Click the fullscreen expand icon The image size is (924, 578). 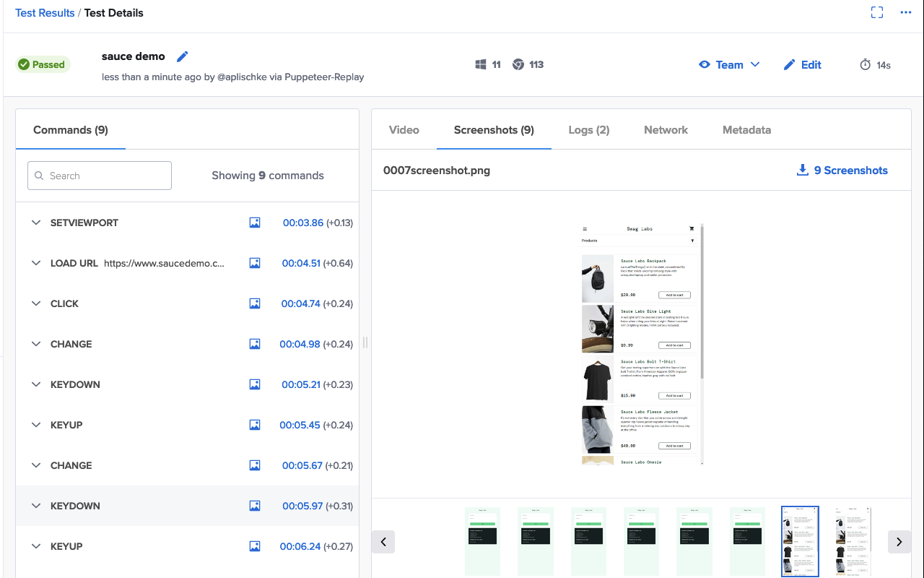click(877, 12)
